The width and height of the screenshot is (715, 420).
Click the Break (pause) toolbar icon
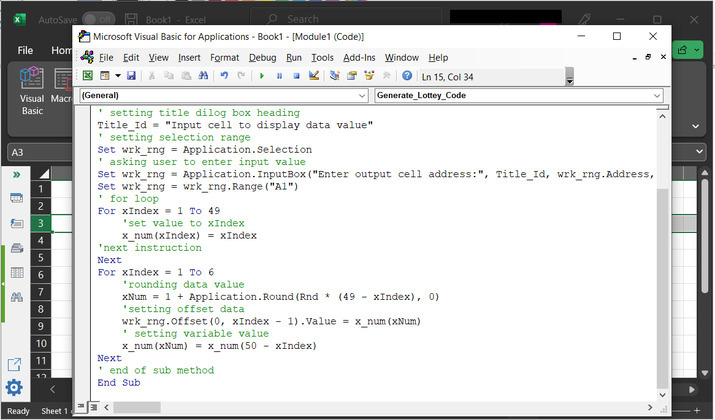coord(279,75)
